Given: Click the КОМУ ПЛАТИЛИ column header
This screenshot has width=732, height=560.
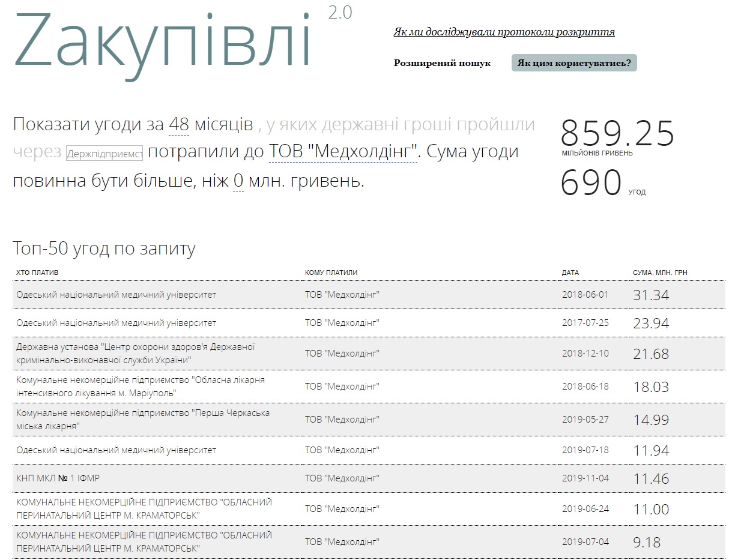Looking at the screenshot, I should [x=331, y=272].
